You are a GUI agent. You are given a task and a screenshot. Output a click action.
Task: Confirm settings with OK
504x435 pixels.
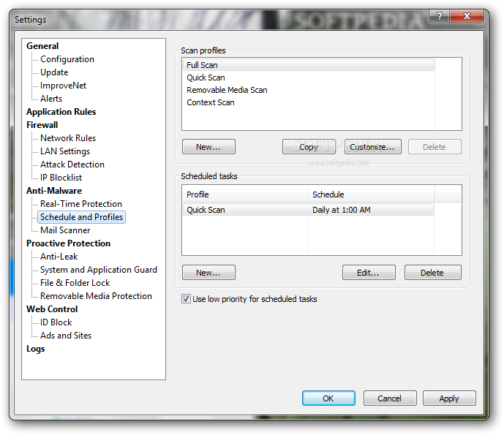coord(328,398)
